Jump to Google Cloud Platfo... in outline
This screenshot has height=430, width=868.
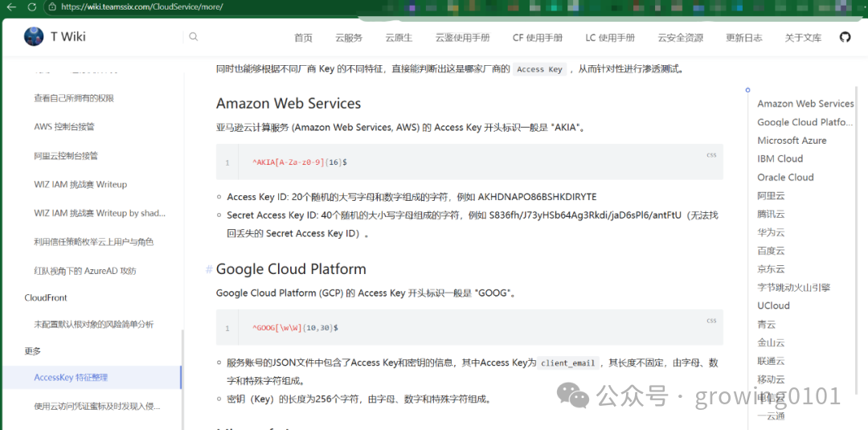tap(805, 121)
